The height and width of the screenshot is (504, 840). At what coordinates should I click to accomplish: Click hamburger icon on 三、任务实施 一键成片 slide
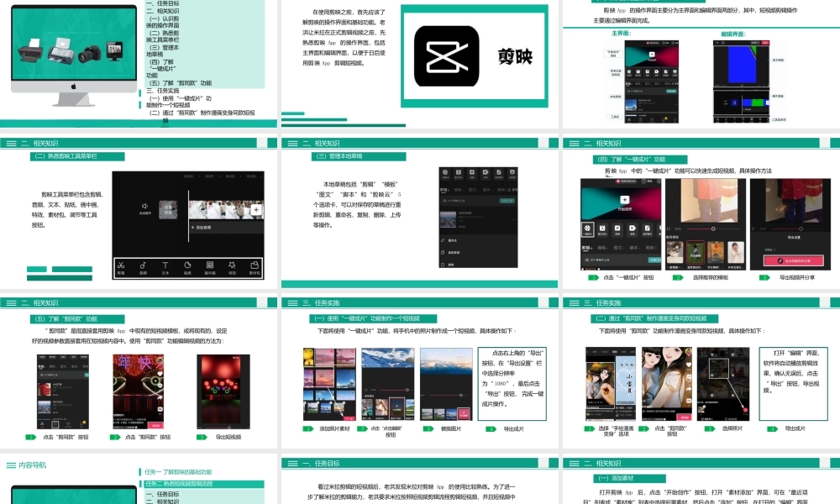pyautogui.click(x=292, y=303)
